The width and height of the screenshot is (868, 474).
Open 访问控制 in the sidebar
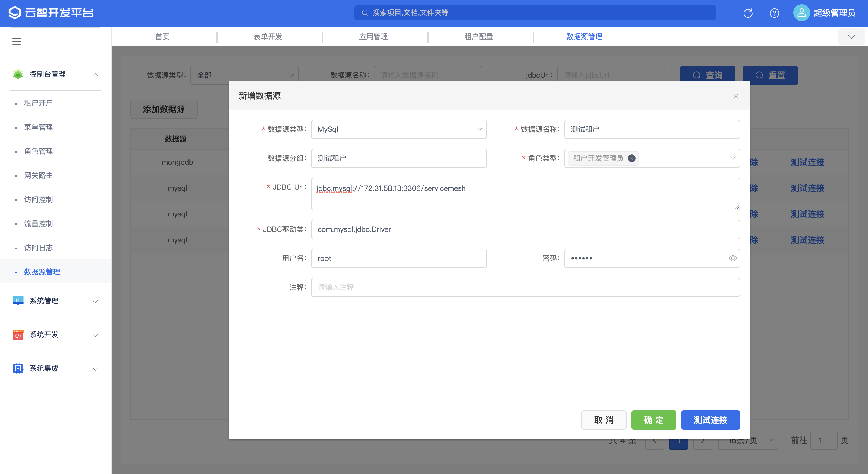point(38,199)
